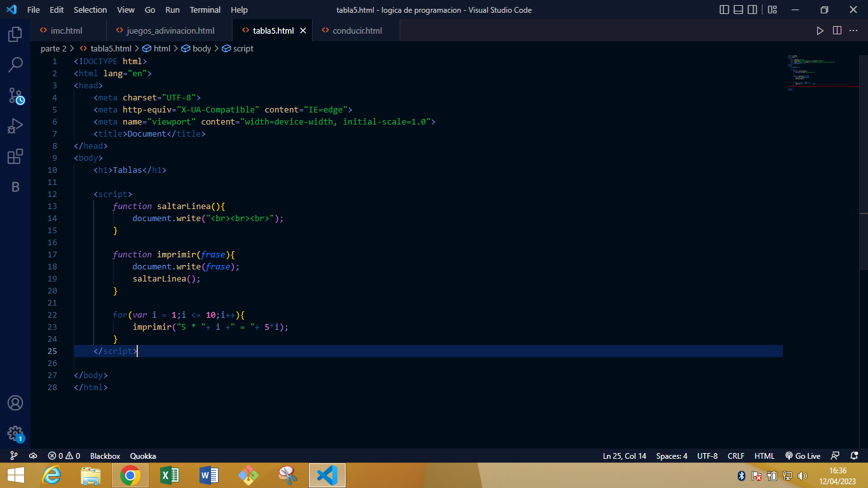Viewport: 868px width, 488px height.
Task: Start Go Live server
Action: tap(803, 456)
